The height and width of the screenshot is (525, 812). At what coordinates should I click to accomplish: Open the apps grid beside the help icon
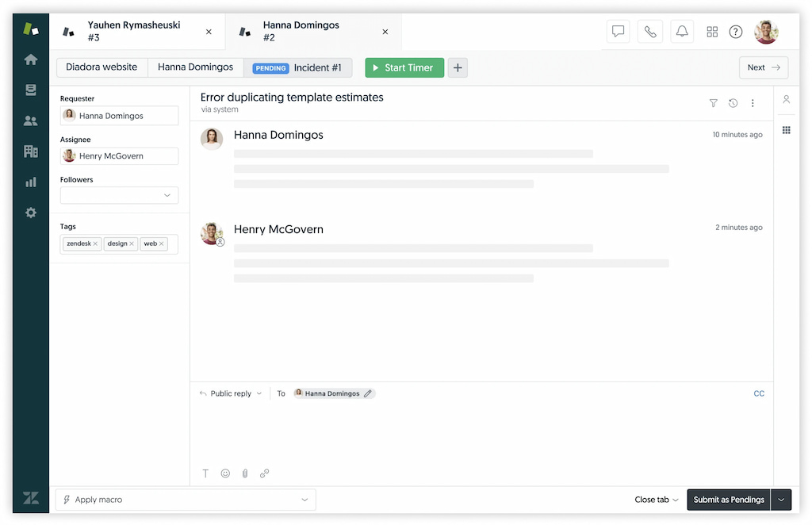[712, 31]
